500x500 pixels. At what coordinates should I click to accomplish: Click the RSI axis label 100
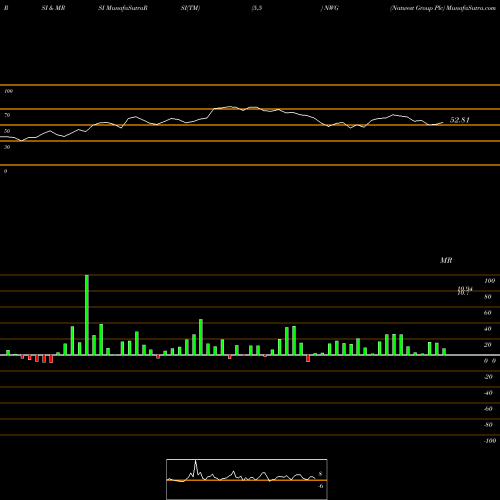pyautogui.click(x=8, y=91)
